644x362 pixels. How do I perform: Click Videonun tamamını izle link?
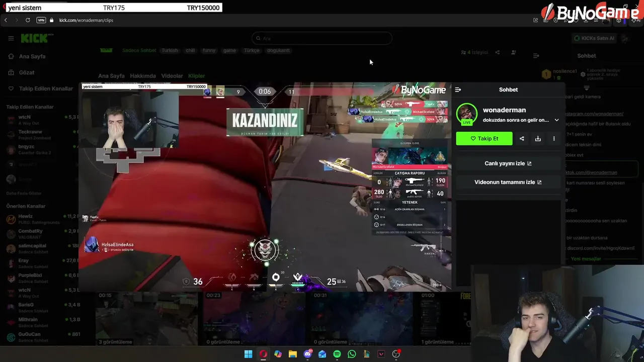[x=508, y=182]
